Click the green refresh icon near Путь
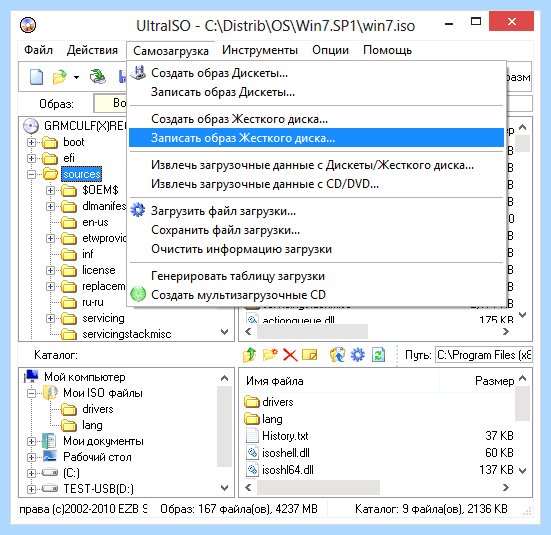 (378, 355)
